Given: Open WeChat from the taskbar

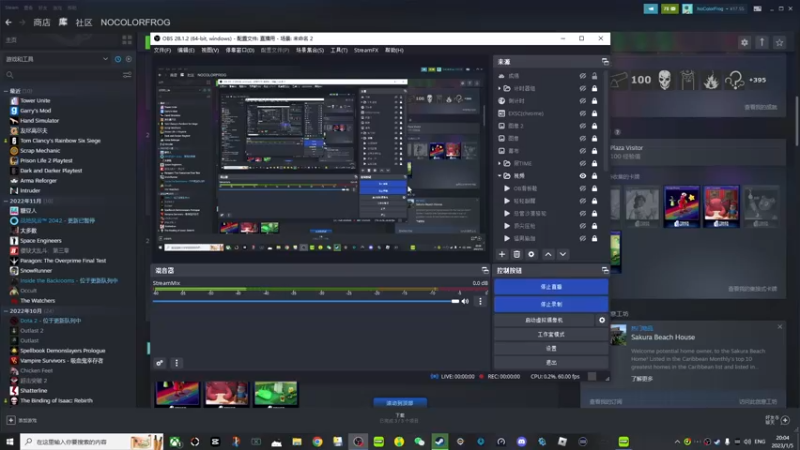Looking at the screenshot, I should pos(419,441).
